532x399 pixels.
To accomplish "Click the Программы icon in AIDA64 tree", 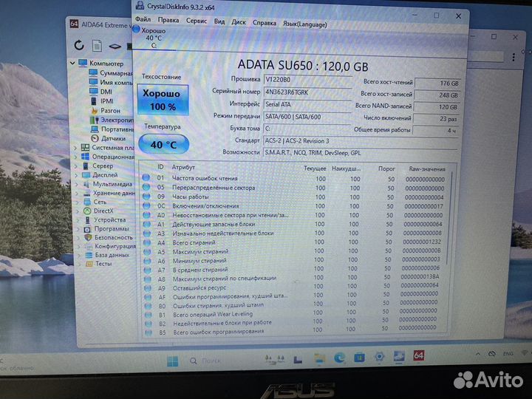I will [x=87, y=229].
